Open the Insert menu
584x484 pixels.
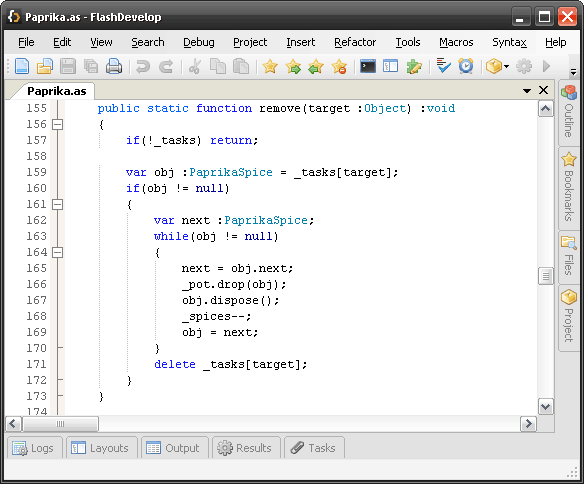301,42
